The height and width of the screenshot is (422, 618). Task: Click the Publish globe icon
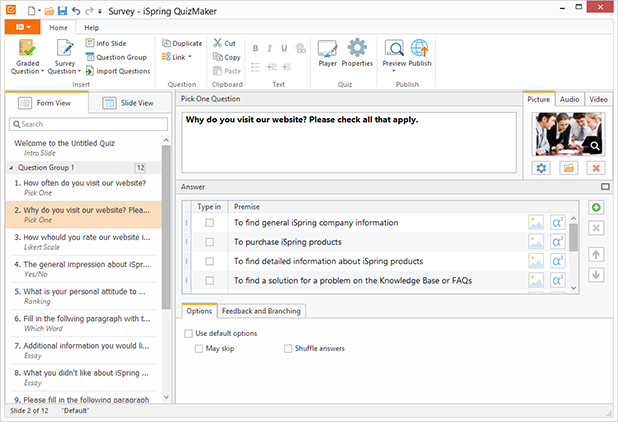(x=420, y=48)
